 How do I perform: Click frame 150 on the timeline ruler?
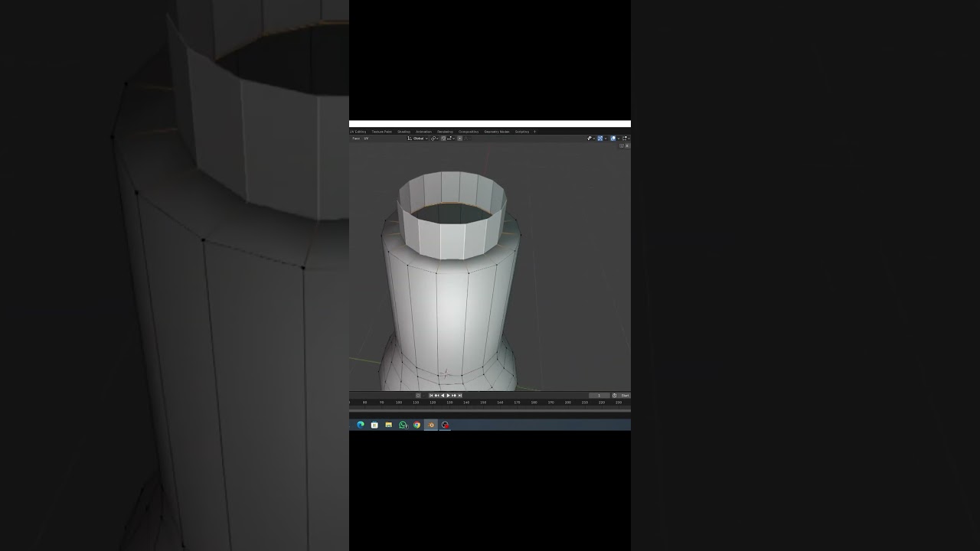(483, 403)
